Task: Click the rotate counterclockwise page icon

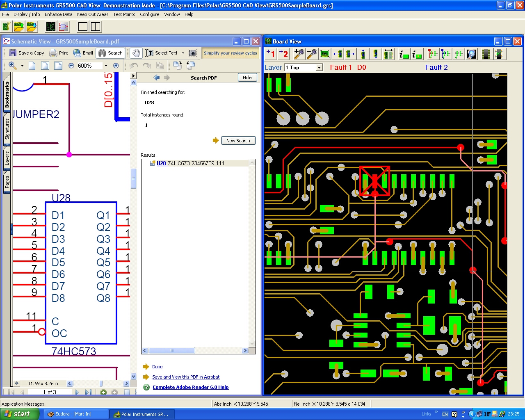Action: click(191, 66)
